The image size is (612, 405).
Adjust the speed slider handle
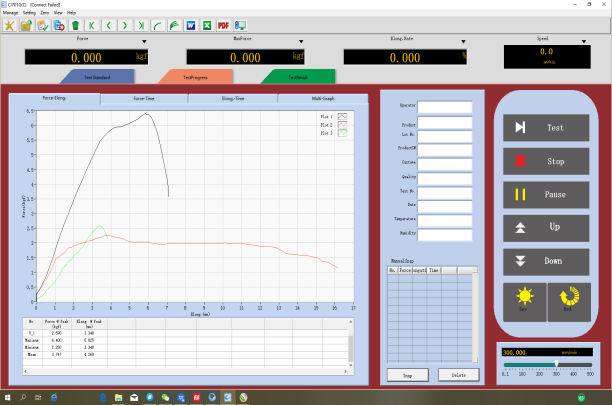click(x=556, y=364)
